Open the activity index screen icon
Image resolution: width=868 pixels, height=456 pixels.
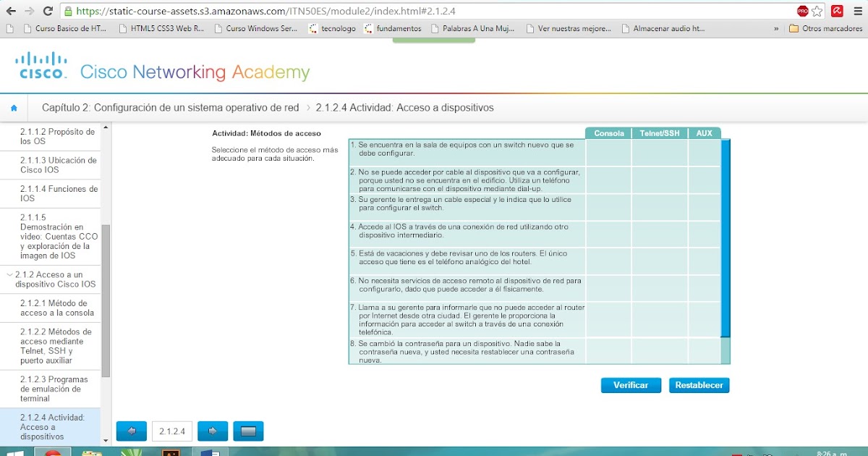pos(249,431)
